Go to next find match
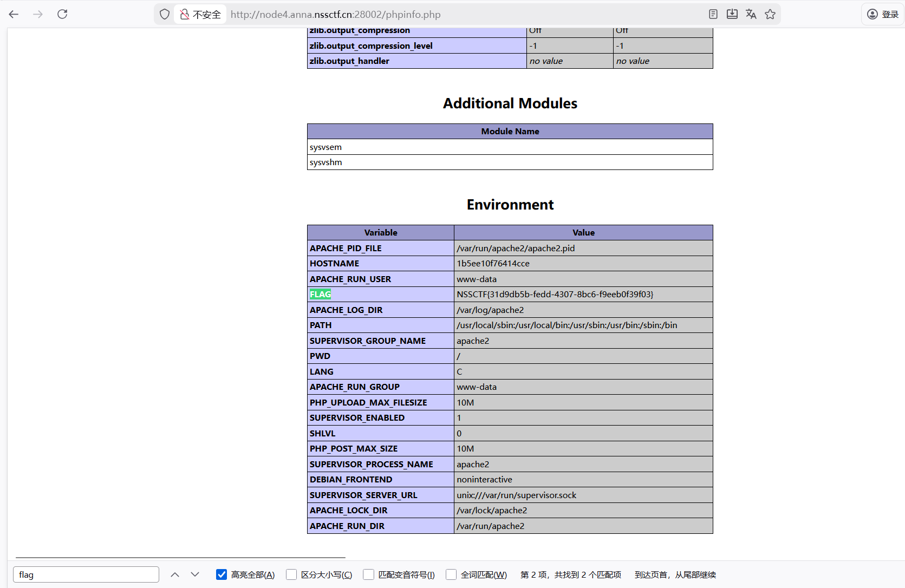The width and height of the screenshot is (905, 588). click(x=195, y=574)
